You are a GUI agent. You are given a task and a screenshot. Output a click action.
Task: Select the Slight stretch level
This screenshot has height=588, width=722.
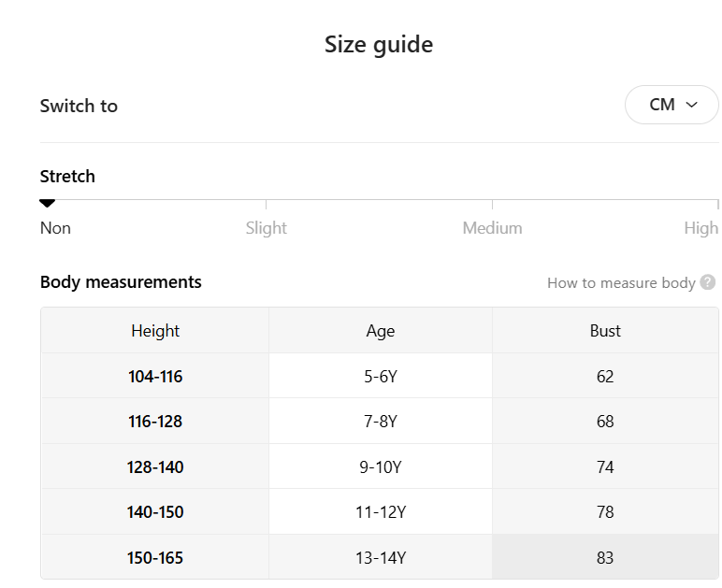[x=267, y=228]
